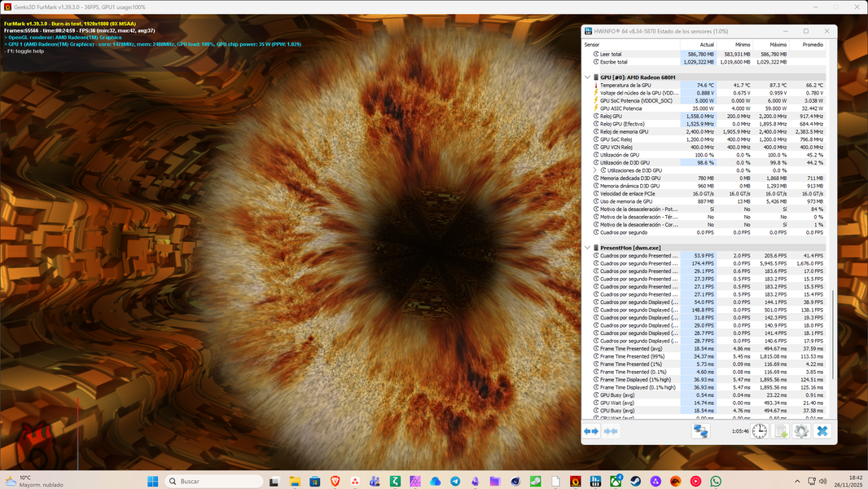Collapse the PresentMon [dwm.exe] section
Image resolution: width=868 pixels, height=489 pixels.
point(587,248)
